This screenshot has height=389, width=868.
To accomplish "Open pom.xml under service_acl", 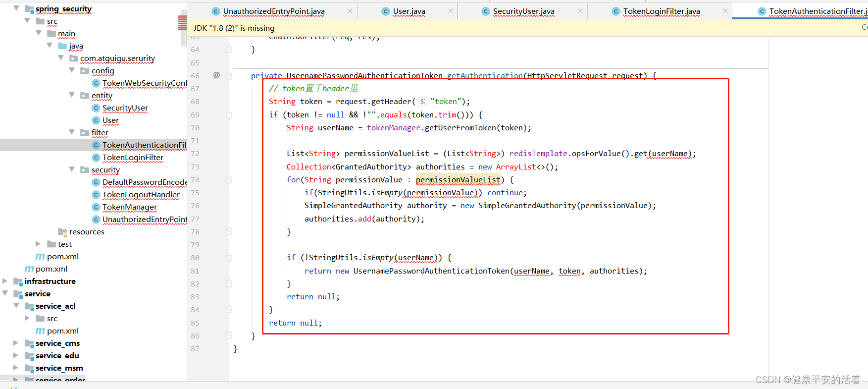I will click(63, 331).
